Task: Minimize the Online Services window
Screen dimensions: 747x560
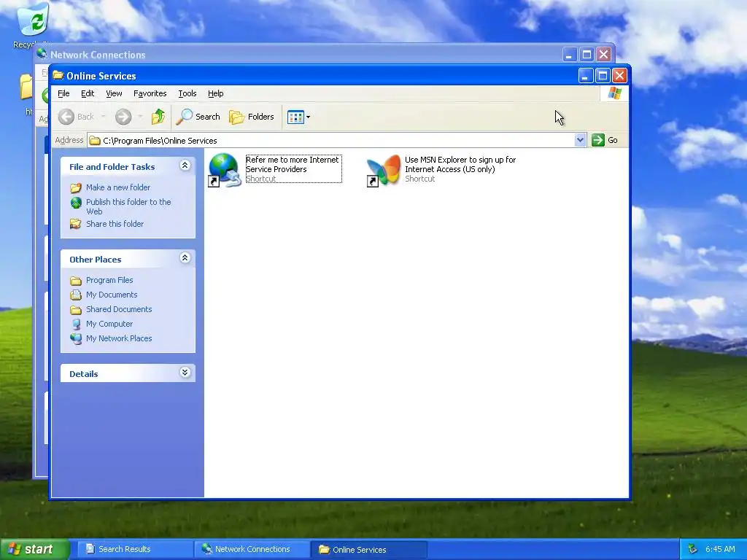Action: [586, 76]
